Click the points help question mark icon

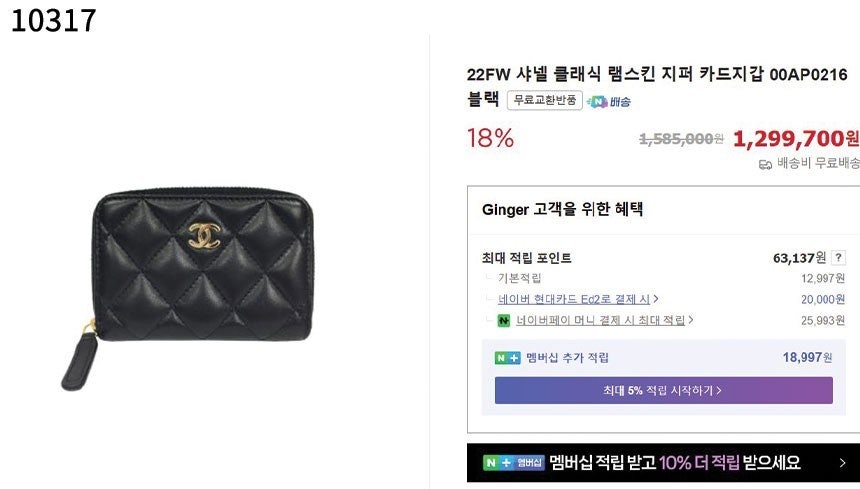838,258
